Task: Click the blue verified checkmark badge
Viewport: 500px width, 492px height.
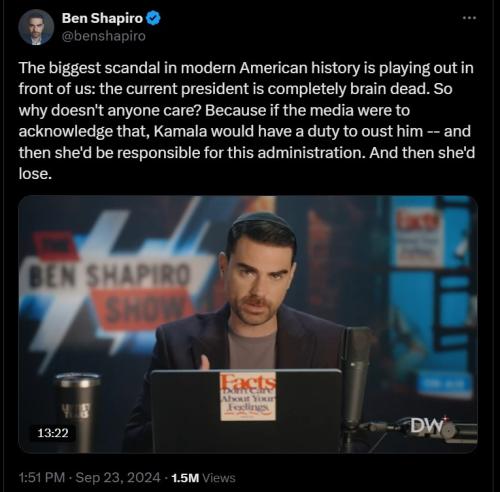Action: 153,18
